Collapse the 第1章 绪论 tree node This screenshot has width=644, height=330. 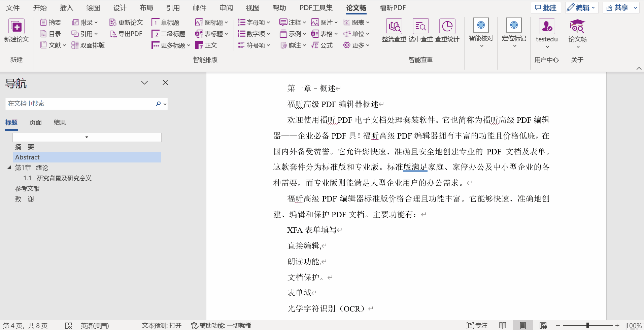pos(9,168)
